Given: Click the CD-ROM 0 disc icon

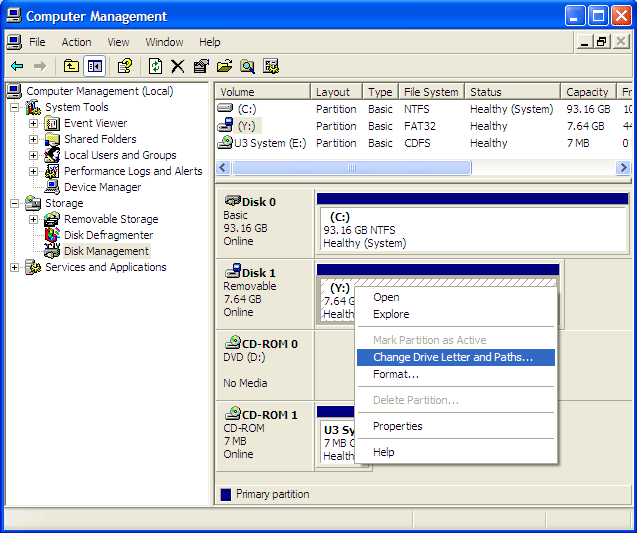Looking at the screenshot, I should click(x=232, y=342).
